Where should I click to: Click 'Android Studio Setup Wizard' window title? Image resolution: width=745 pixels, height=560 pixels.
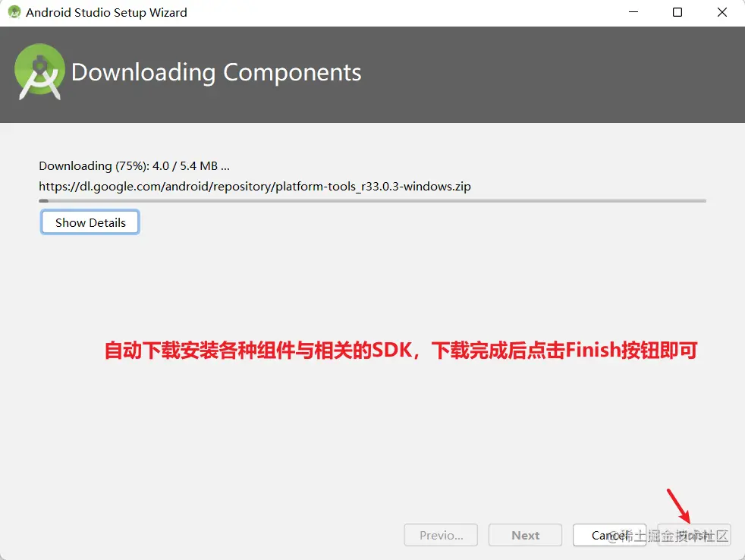106,12
